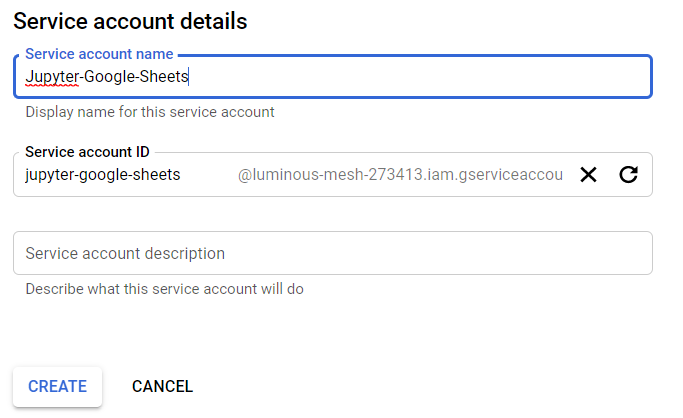Click the Service account name floating label
The height and width of the screenshot is (418, 683).
tap(99, 54)
